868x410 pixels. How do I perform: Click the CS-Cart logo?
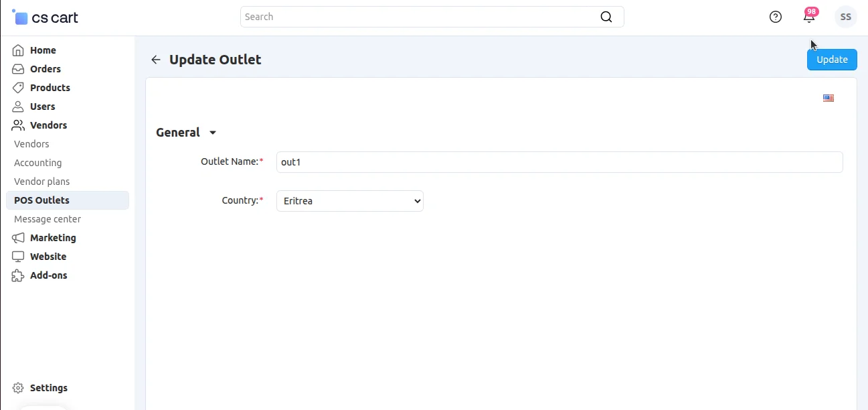46,17
